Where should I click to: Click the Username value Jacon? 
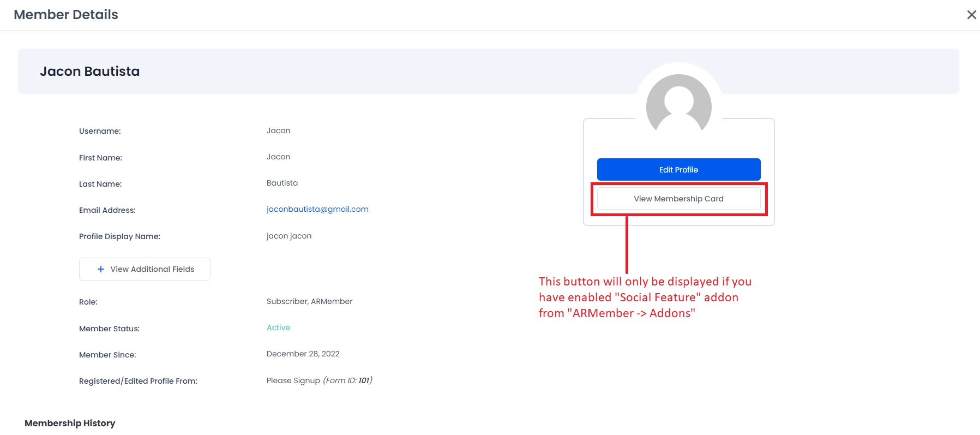click(278, 130)
